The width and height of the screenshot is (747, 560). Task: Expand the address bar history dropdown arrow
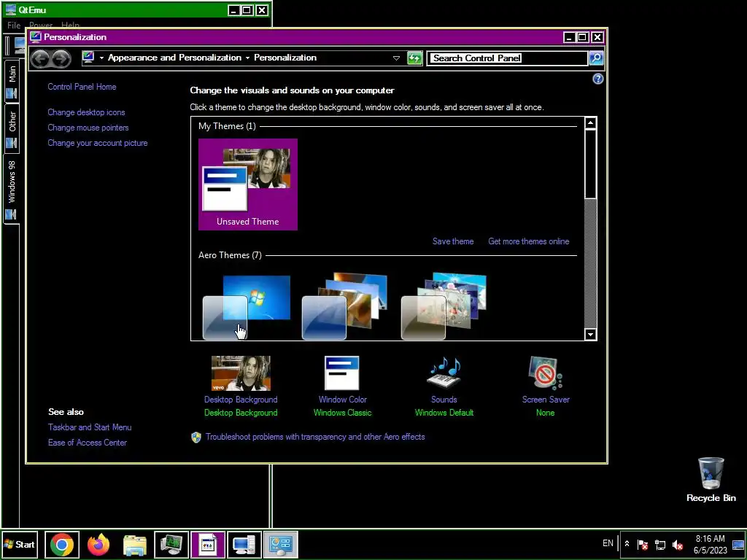point(396,58)
